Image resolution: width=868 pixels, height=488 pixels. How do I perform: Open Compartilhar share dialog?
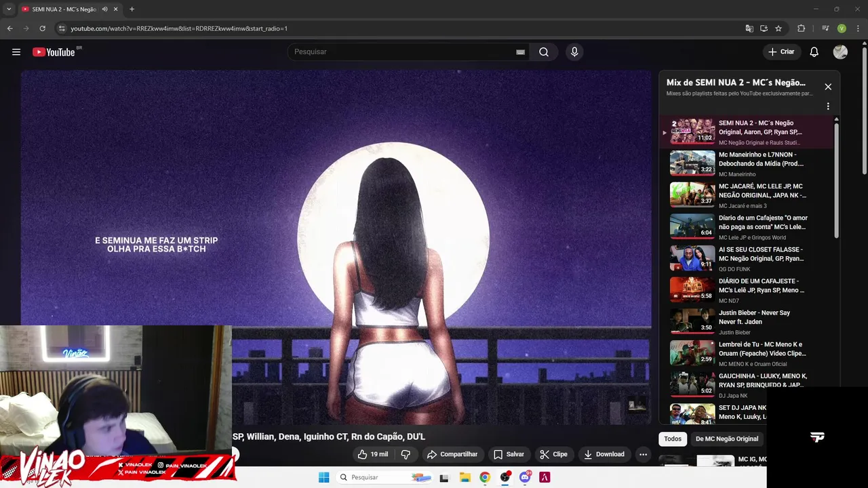click(452, 454)
